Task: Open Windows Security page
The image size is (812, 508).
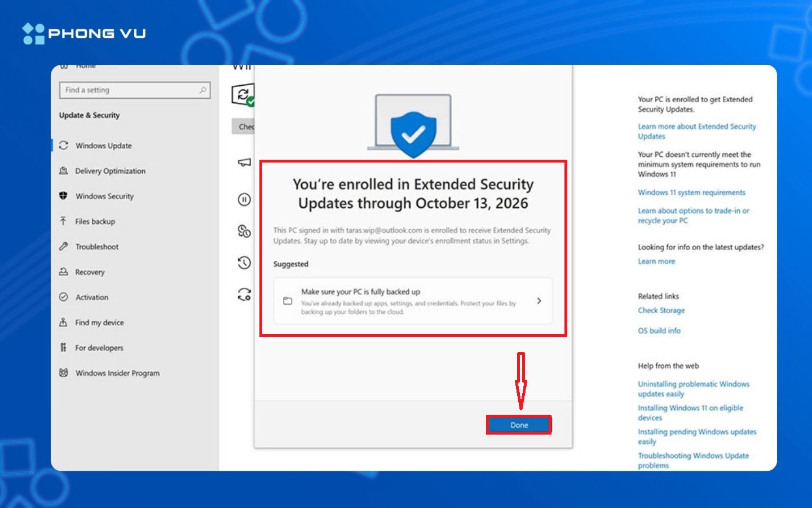Action: click(x=105, y=196)
